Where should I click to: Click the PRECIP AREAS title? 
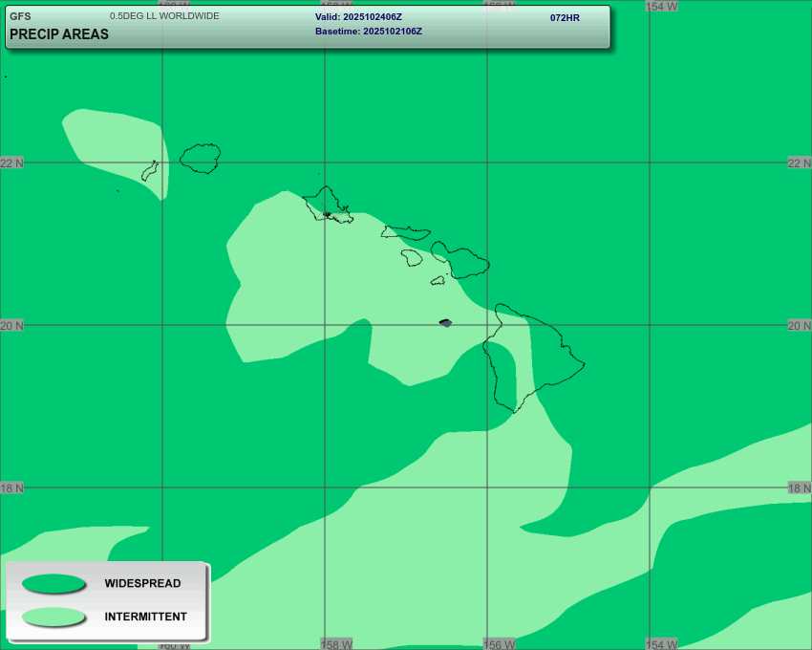pos(59,34)
